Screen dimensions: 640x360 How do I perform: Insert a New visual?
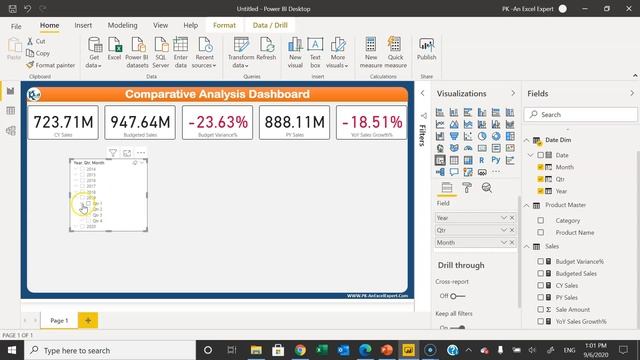(x=295, y=52)
